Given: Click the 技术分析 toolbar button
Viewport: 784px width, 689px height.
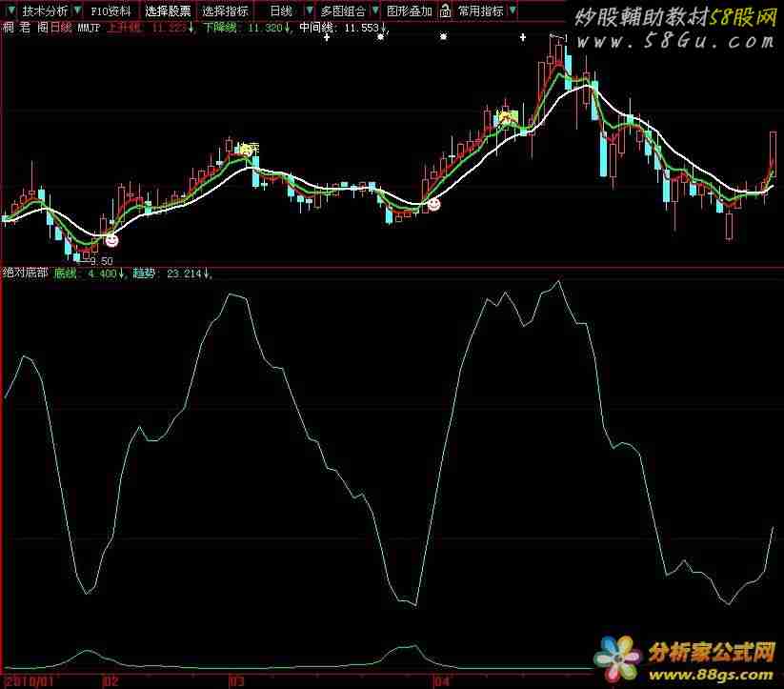Looking at the screenshot, I should coord(45,10).
